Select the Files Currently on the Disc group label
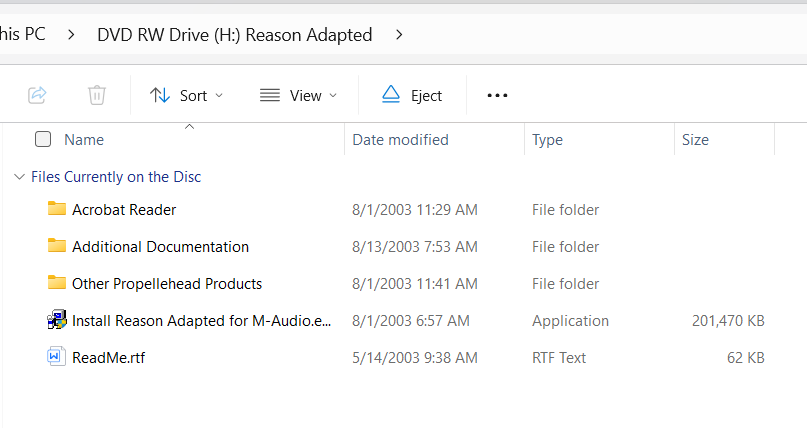Viewport: 807px width, 428px height. 116,177
